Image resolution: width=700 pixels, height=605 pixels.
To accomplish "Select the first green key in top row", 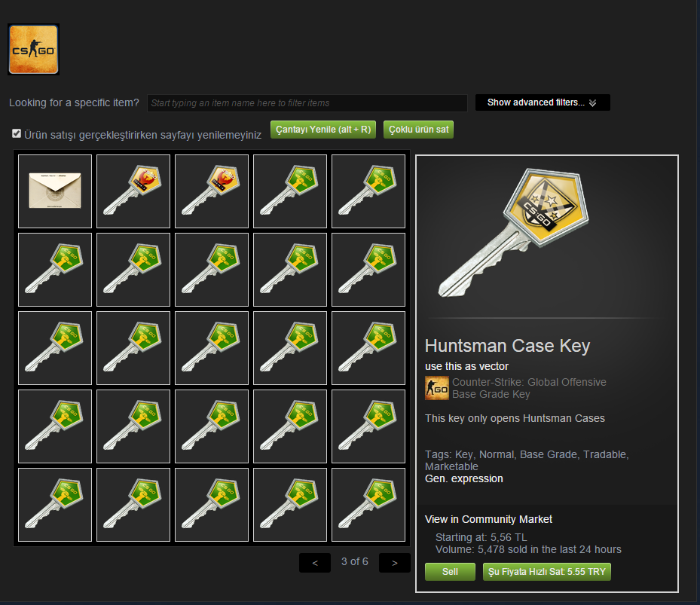I will coord(290,191).
